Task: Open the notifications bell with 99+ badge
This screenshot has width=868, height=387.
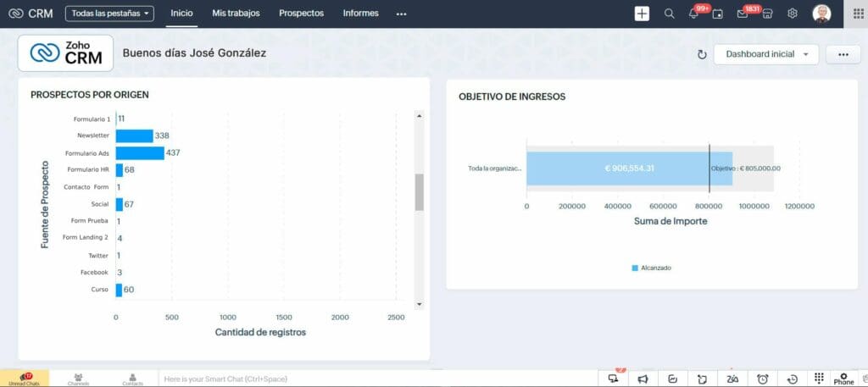Action: pos(693,14)
